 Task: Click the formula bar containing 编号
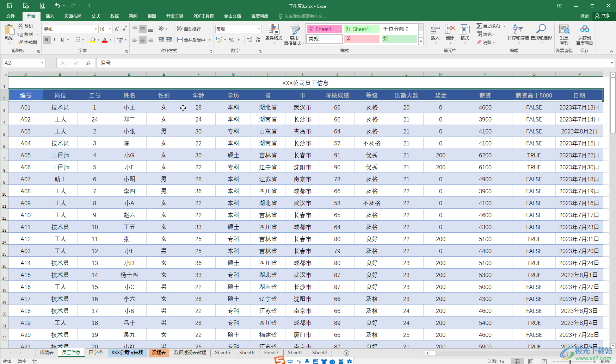point(352,63)
